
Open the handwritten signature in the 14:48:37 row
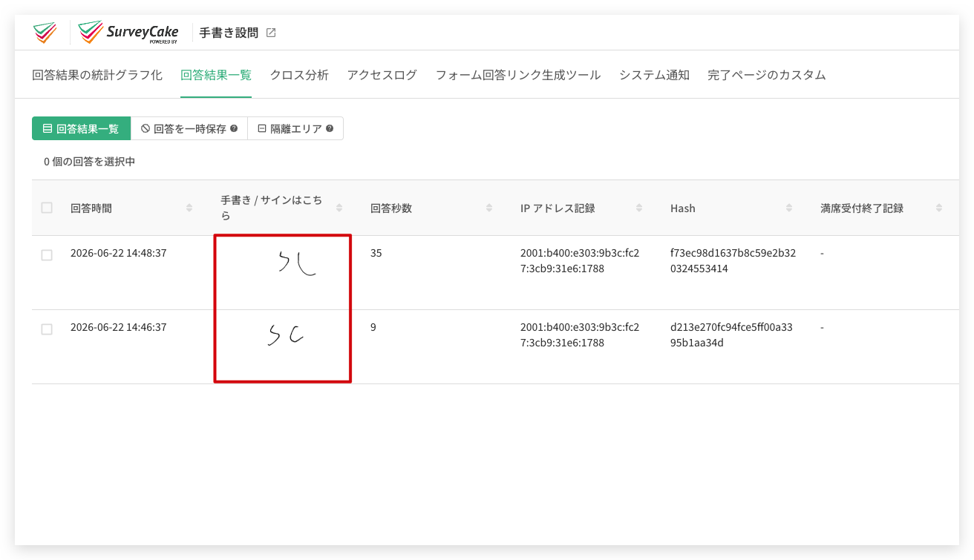[x=297, y=263]
